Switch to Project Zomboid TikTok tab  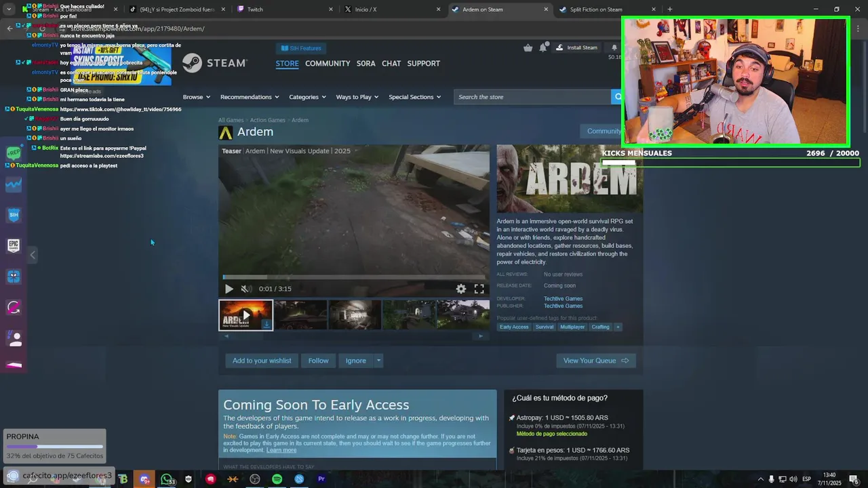tap(176, 9)
